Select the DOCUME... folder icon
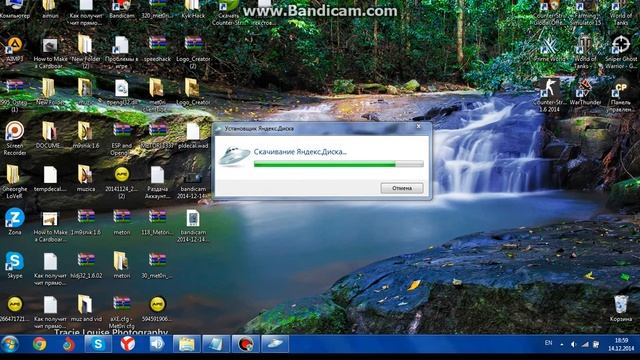 pos(49,135)
